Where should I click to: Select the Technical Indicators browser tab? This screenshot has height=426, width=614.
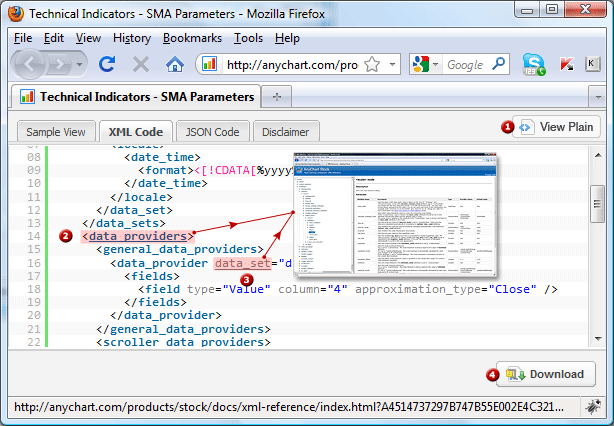136,96
